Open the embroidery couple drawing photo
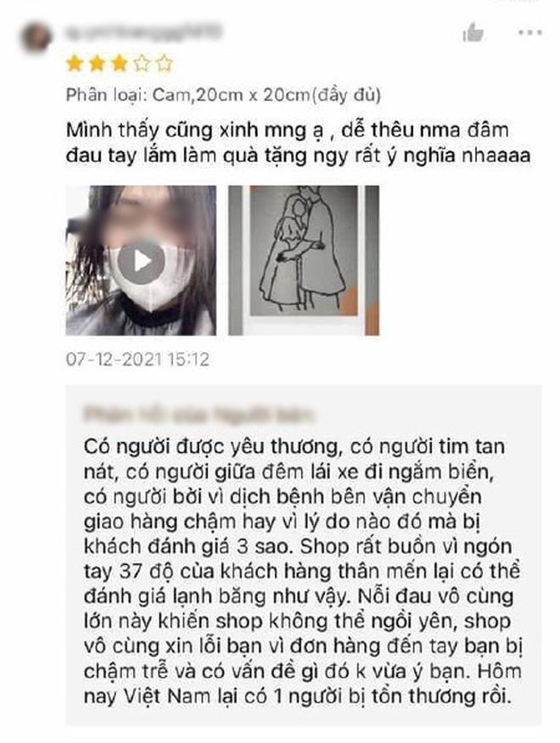560x743 pixels. click(x=304, y=260)
